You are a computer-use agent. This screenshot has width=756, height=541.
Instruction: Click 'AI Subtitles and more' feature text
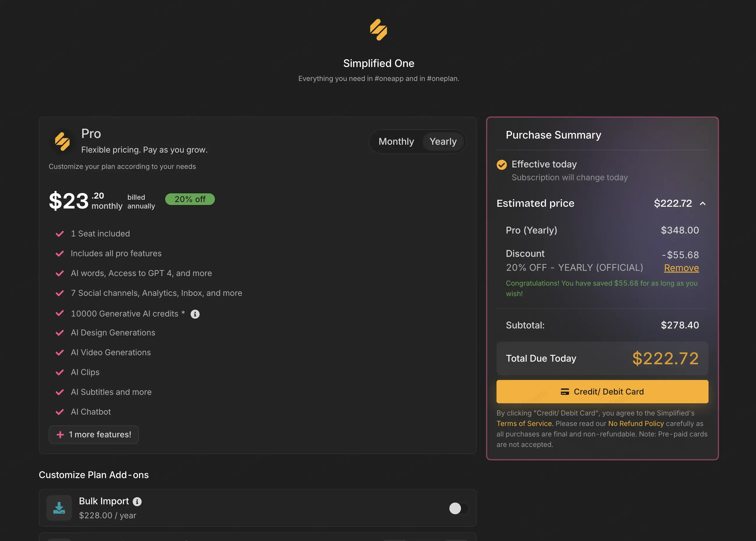(111, 392)
